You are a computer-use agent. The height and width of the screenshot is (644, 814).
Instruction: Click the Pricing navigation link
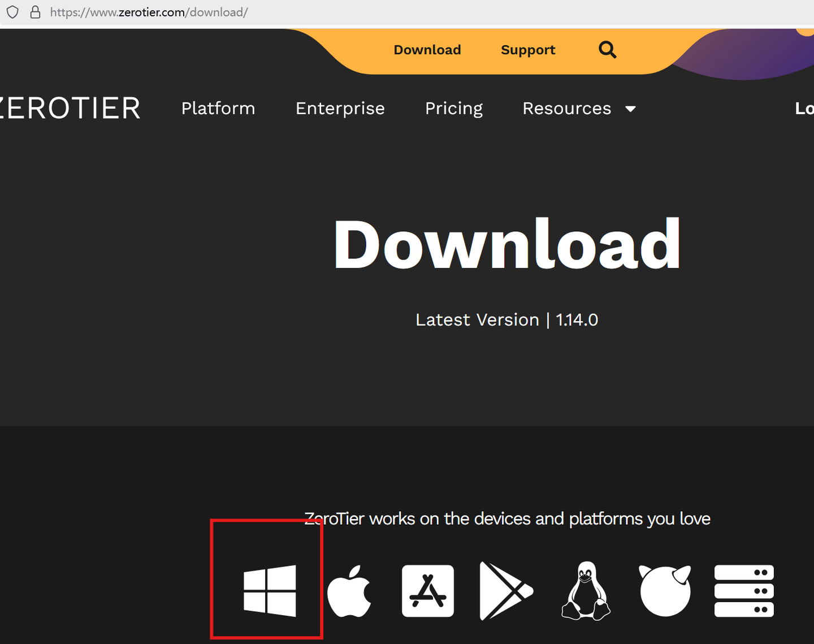point(454,108)
